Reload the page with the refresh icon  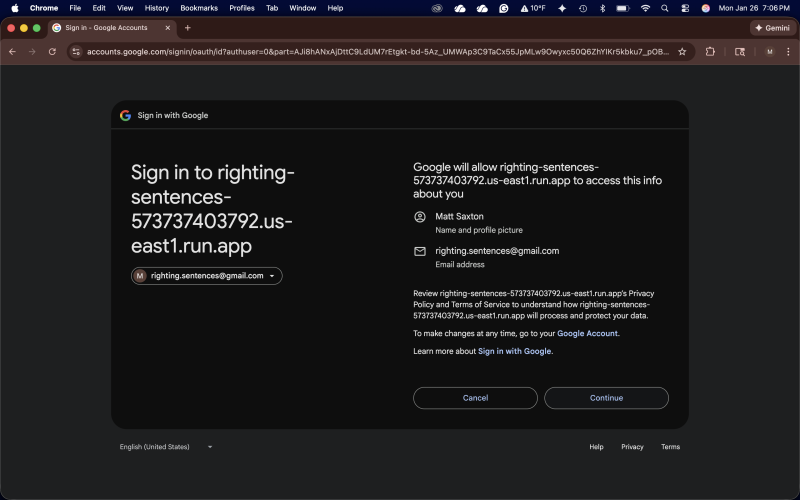tap(52, 52)
